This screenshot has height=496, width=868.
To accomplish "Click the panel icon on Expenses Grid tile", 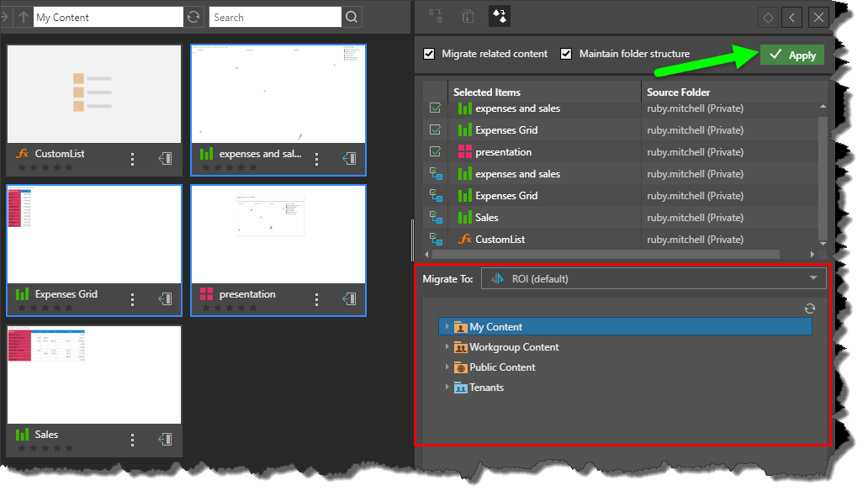I will 166,298.
